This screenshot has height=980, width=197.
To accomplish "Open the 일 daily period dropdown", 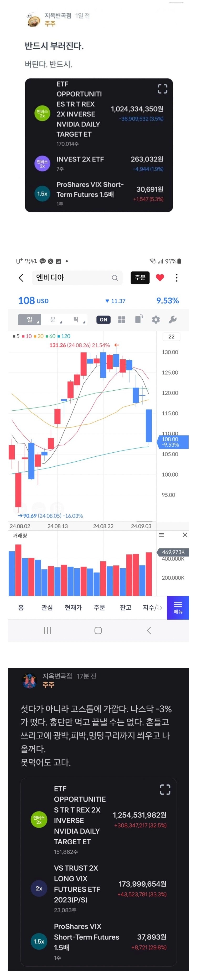I will (30, 320).
